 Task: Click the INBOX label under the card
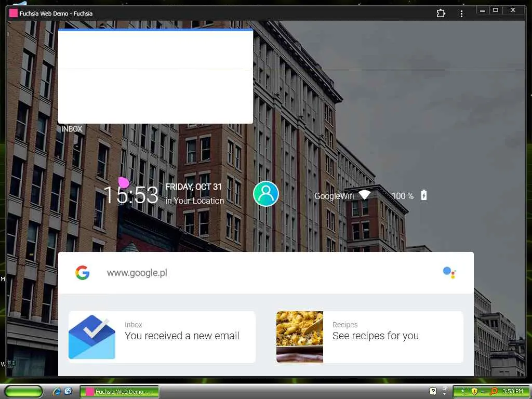click(x=72, y=129)
